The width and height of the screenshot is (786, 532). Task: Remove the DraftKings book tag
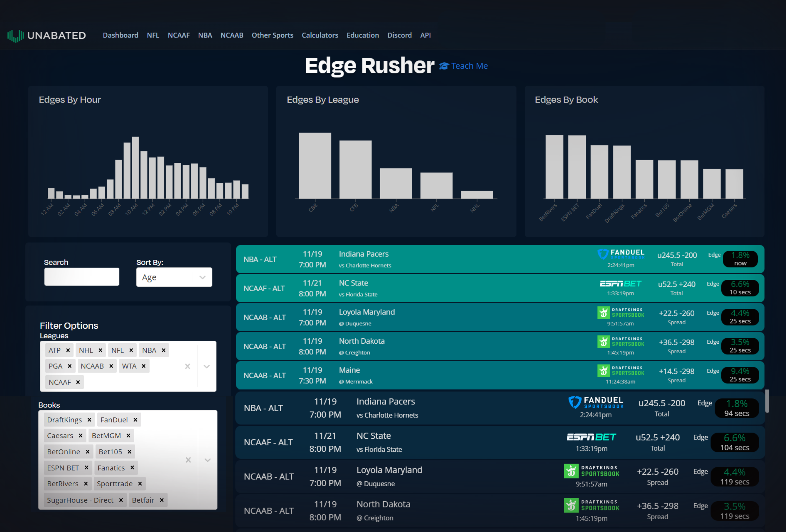[x=89, y=419]
